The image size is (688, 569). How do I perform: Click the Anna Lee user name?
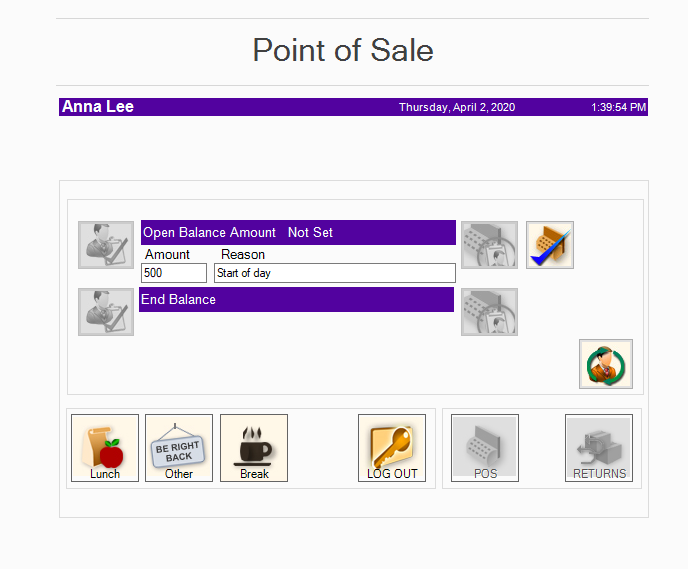tap(98, 107)
